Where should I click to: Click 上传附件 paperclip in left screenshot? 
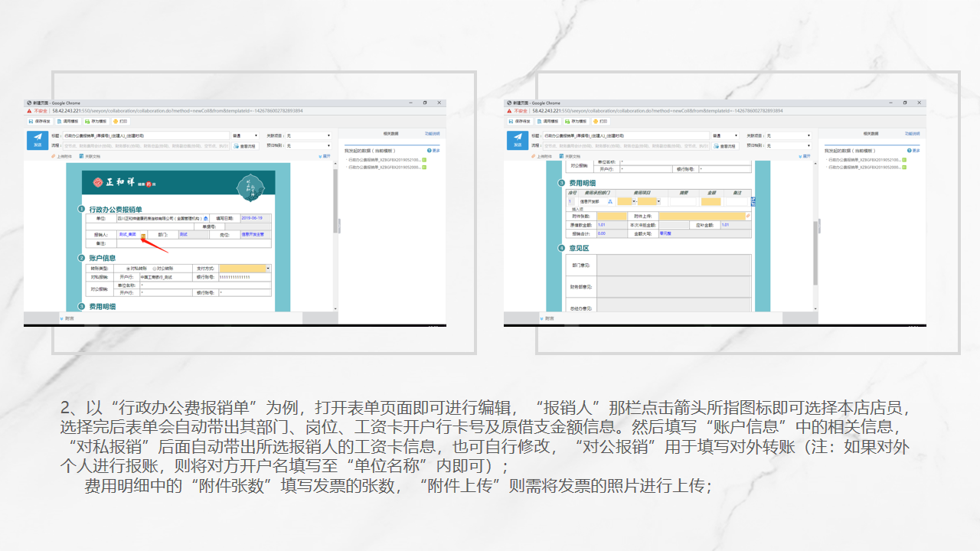54,156
